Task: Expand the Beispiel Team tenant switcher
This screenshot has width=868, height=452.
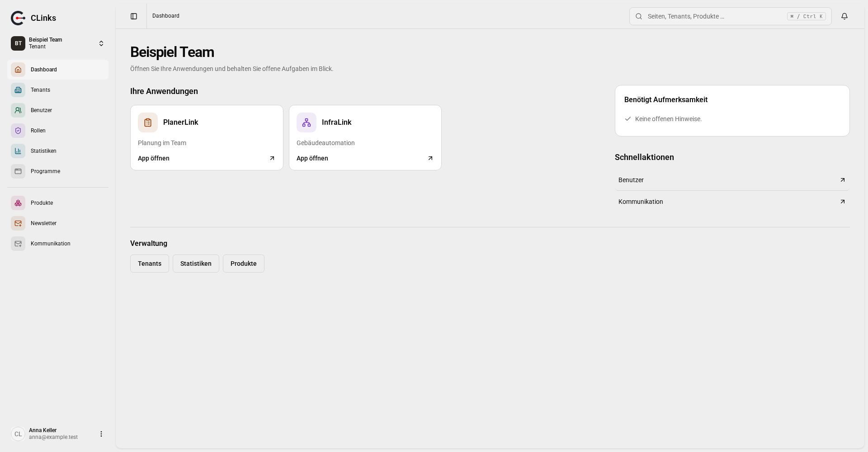Action: coord(58,43)
